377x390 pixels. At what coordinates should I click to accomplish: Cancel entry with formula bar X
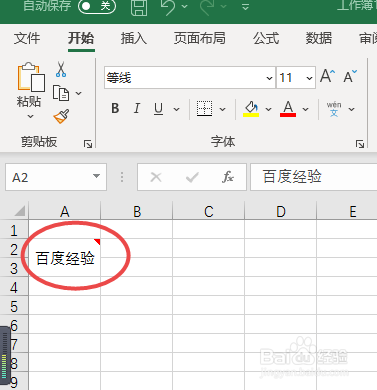[x=156, y=177]
